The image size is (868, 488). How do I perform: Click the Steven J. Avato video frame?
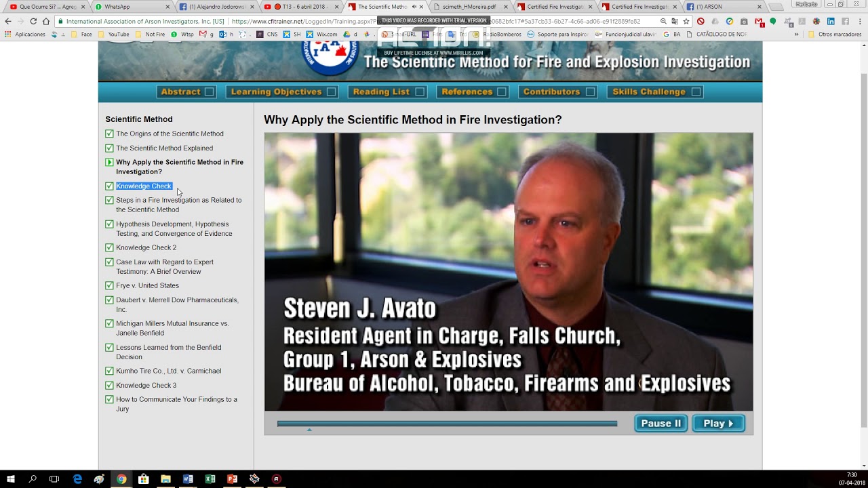click(x=509, y=272)
